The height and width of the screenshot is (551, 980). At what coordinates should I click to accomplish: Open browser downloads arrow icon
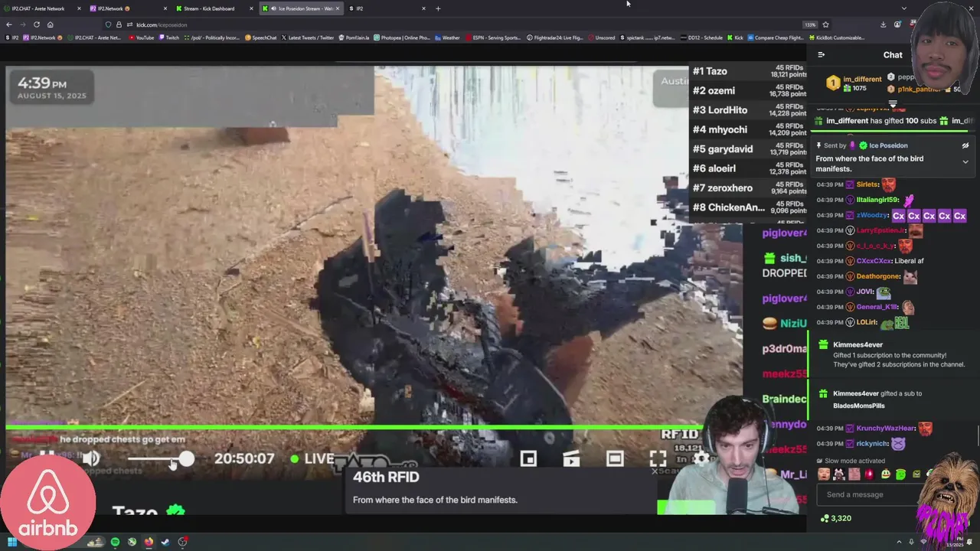(x=884, y=24)
